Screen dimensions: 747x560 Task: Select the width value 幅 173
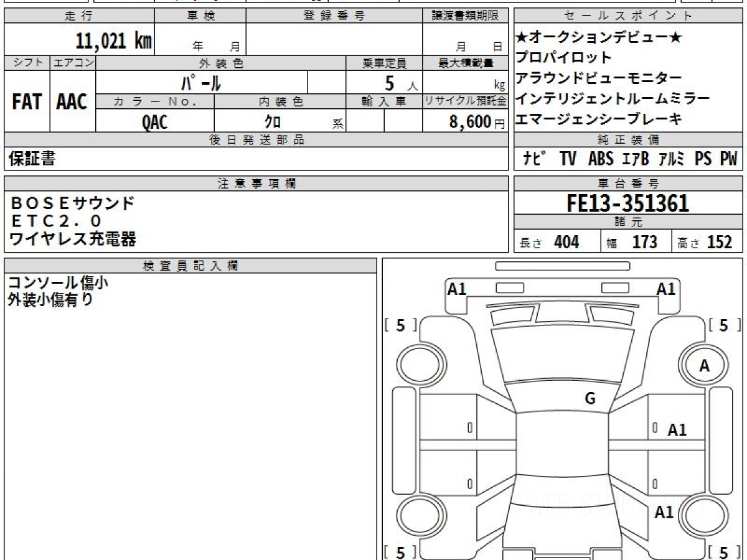(631, 242)
